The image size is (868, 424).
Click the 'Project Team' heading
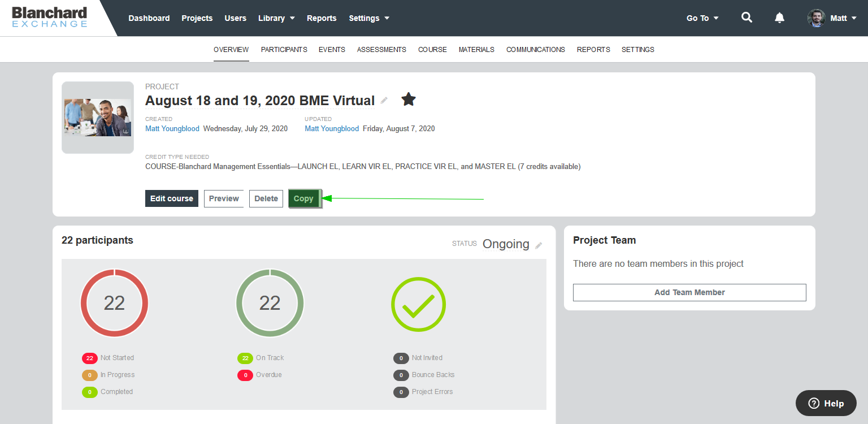coord(605,240)
